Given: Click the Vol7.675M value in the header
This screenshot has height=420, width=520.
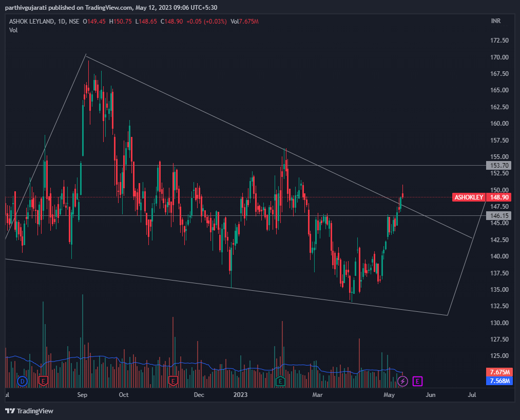Looking at the screenshot, I should point(244,22).
